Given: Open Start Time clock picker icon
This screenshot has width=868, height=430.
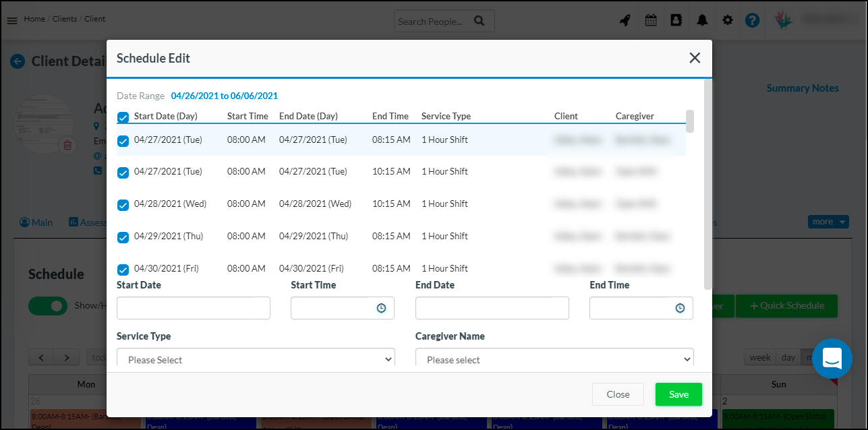Looking at the screenshot, I should click(x=382, y=308).
